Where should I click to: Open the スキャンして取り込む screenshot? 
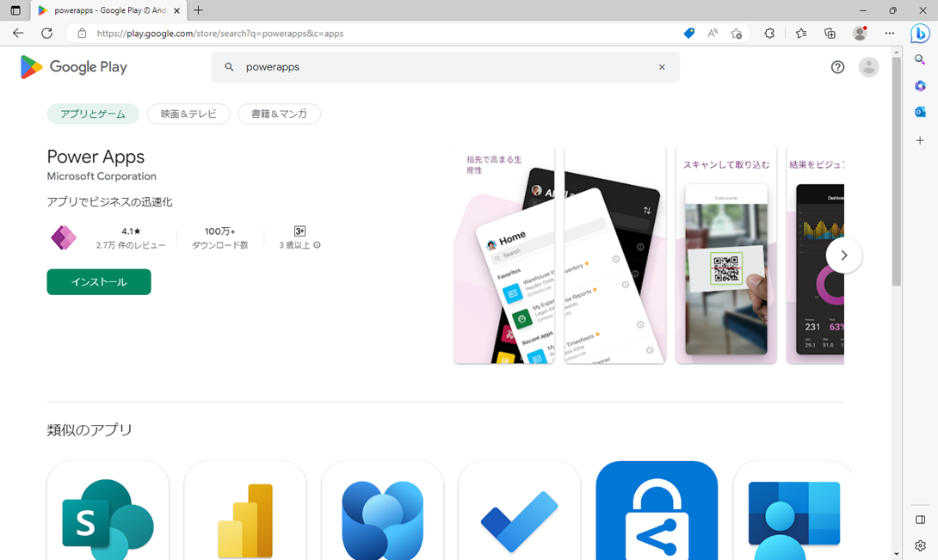[725, 255]
